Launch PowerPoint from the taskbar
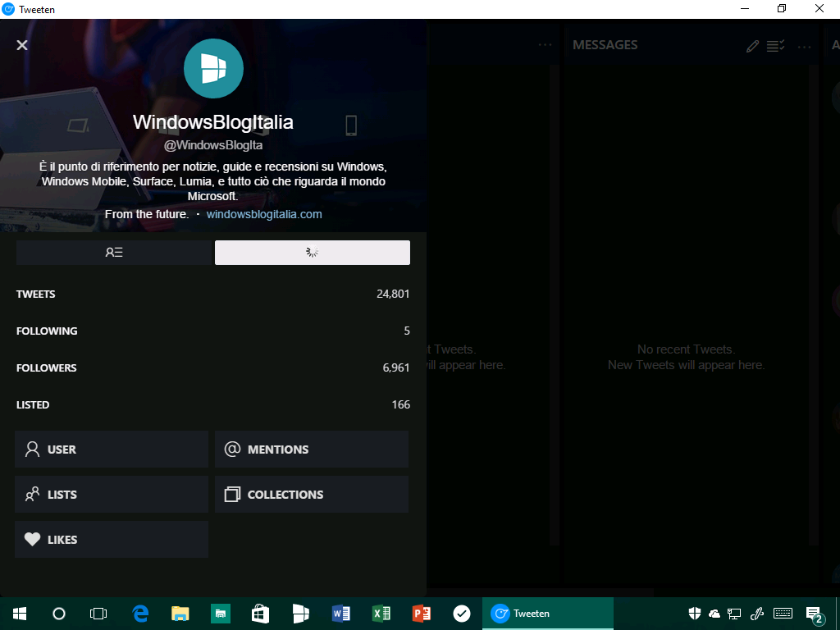Screen dimensions: 840x630 421,614
